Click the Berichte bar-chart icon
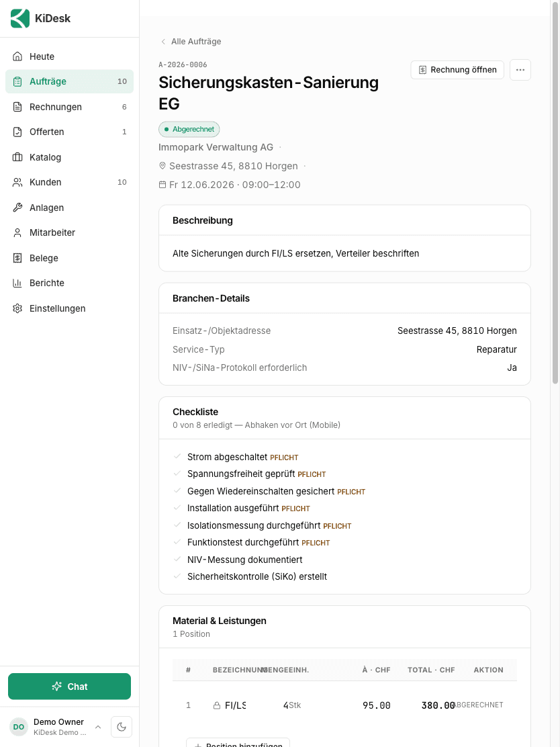 point(17,283)
